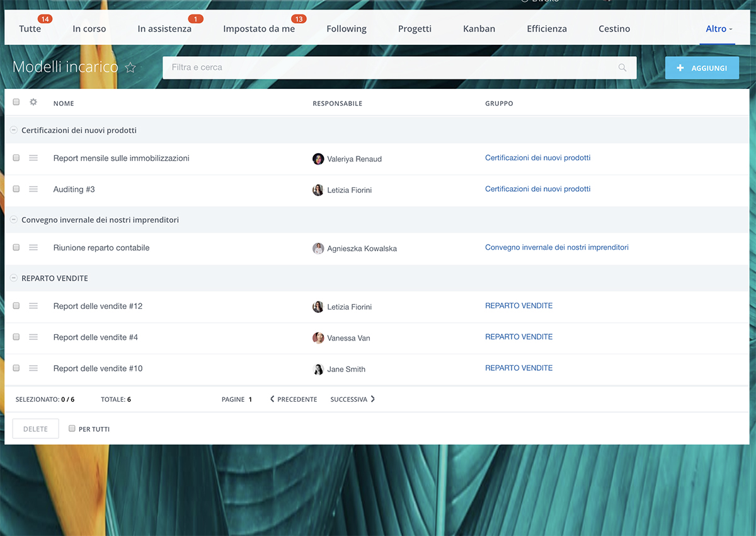Image resolution: width=756 pixels, height=536 pixels.
Task: Go to previous page with Precedente
Action: [294, 399]
